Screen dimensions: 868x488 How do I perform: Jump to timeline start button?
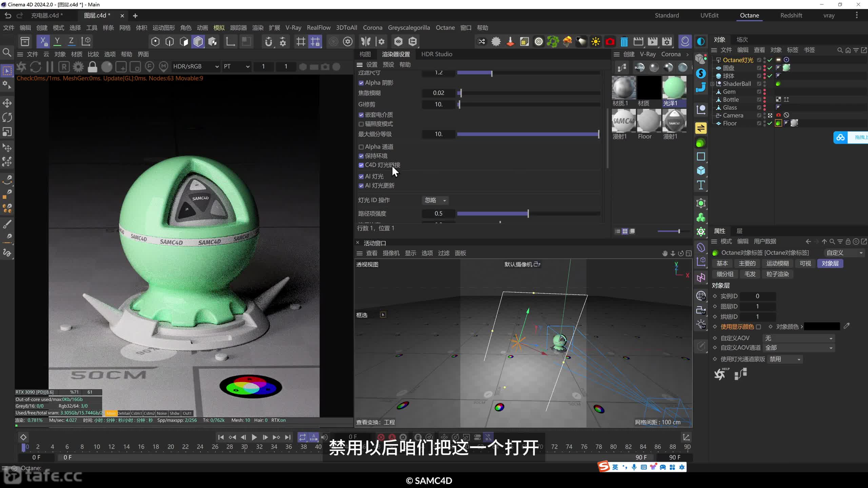pos(221,437)
